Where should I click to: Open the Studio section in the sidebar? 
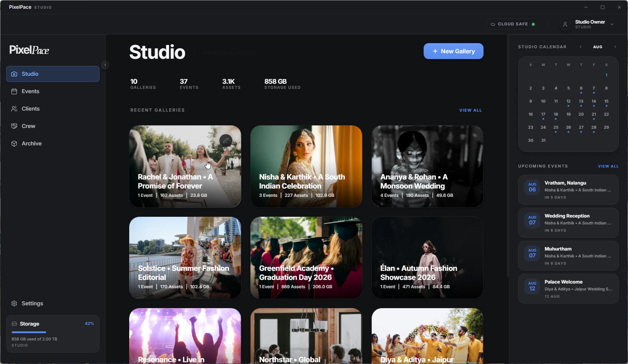(53, 74)
